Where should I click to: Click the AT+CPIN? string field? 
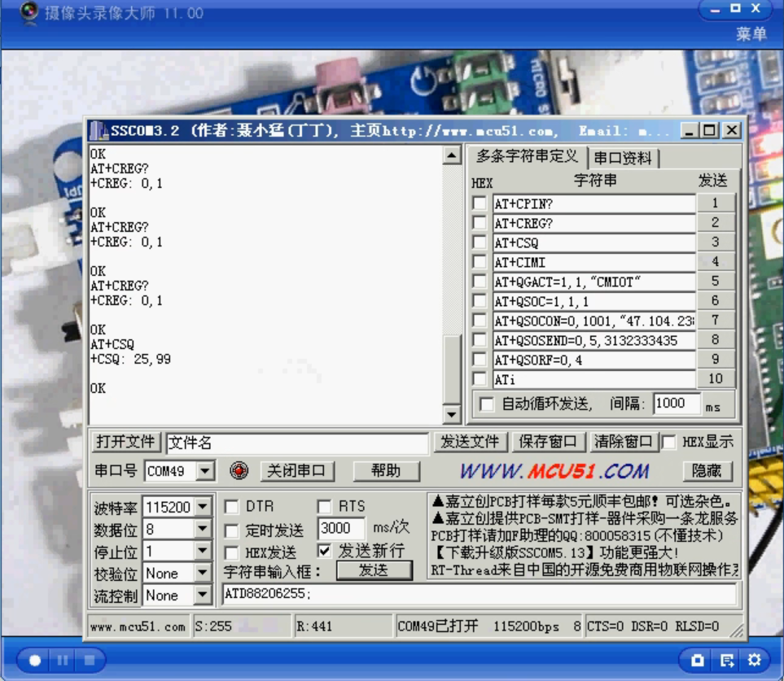click(x=594, y=204)
